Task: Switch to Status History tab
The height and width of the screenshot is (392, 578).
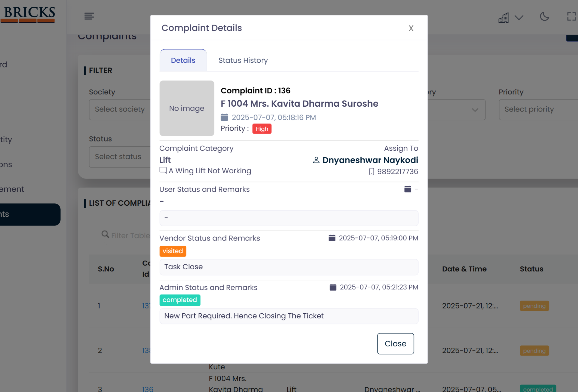Action: point(243,60)
